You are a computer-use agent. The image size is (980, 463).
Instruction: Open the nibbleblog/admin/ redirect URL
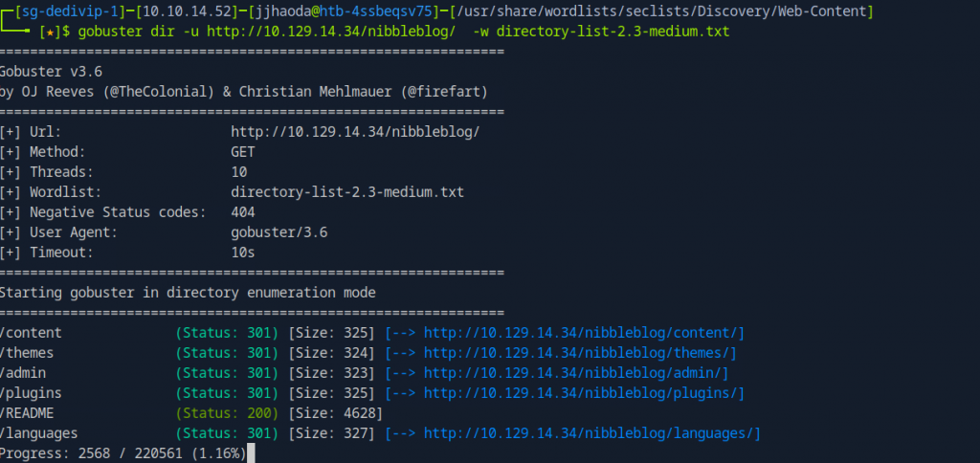572,373
